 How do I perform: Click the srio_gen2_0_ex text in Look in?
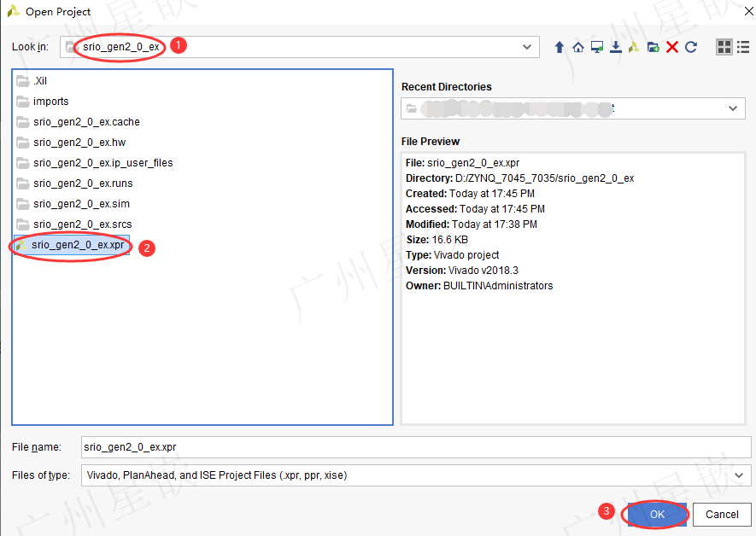click(x=121, y=47)
